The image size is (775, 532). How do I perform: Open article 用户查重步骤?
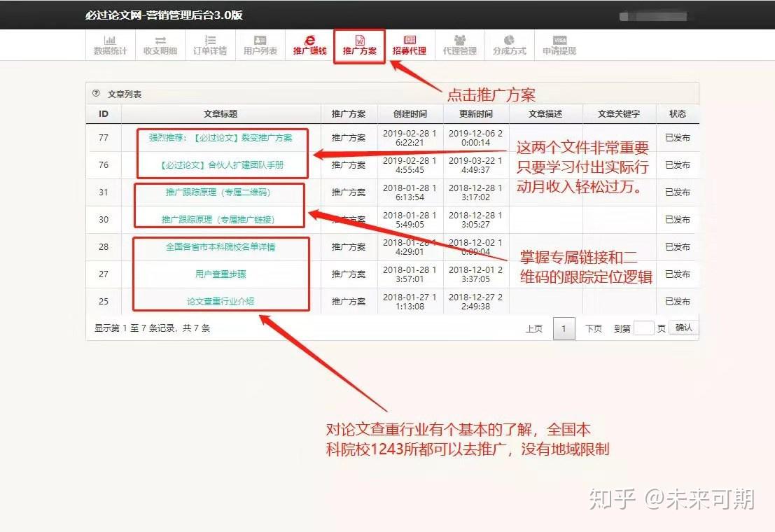221,274
